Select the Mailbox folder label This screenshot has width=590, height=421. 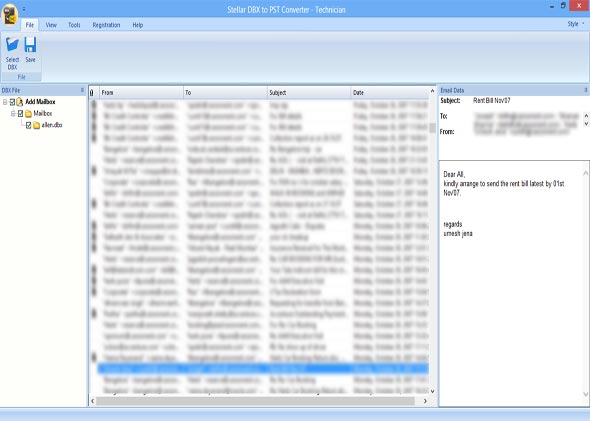(43, 113)
